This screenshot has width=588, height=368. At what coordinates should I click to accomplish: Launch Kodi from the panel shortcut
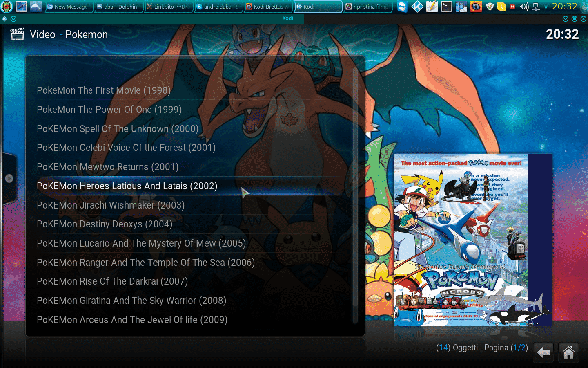417,7
